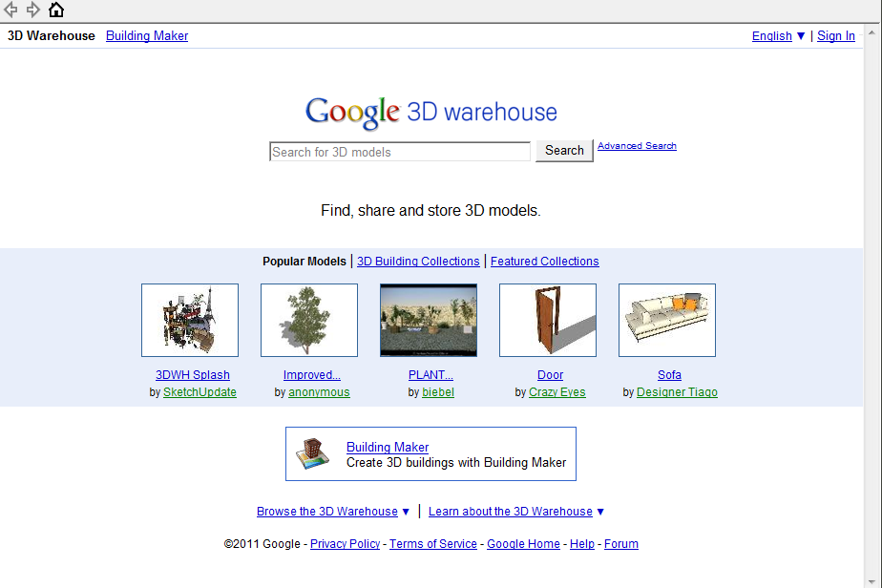Switch to 3D Building Collections tab
This screenshot has height=588, width=882.
point(418,262)
